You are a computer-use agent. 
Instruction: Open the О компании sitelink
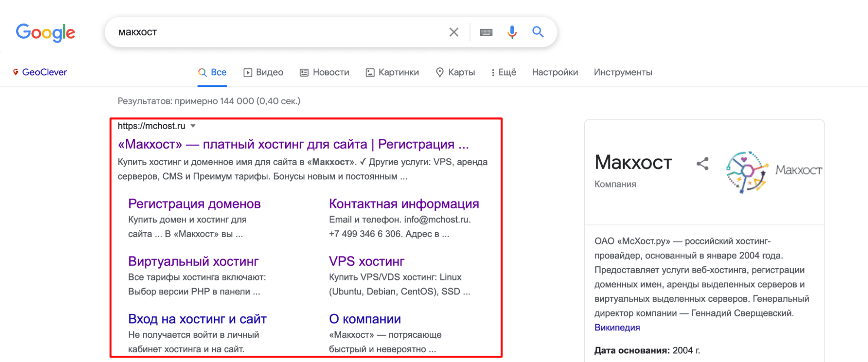pos(365,319)
